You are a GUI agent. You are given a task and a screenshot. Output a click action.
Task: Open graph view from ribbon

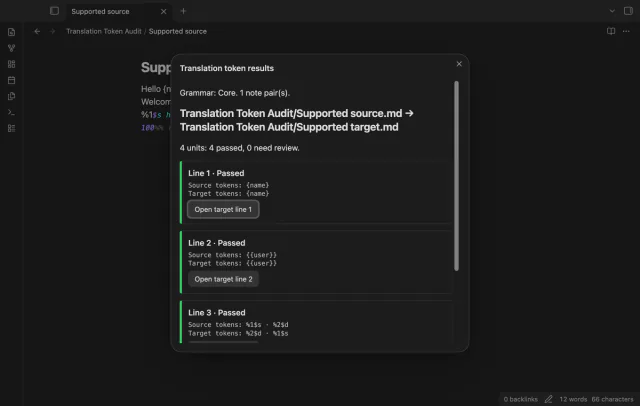pos(11,48)
